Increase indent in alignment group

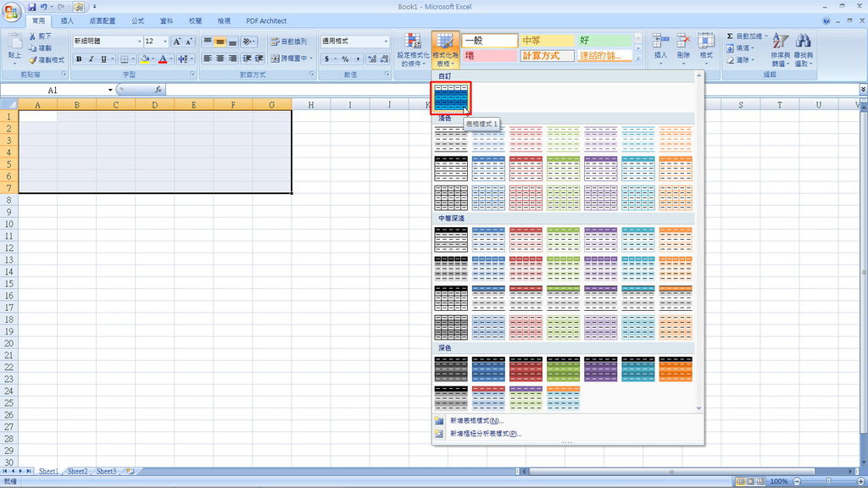tap(259, 58)
